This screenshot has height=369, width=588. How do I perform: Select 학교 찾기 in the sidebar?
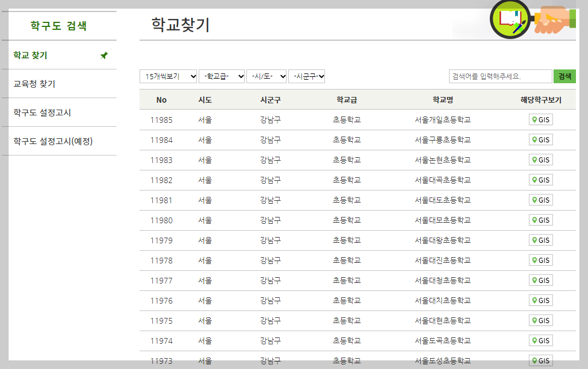(30, 55)
